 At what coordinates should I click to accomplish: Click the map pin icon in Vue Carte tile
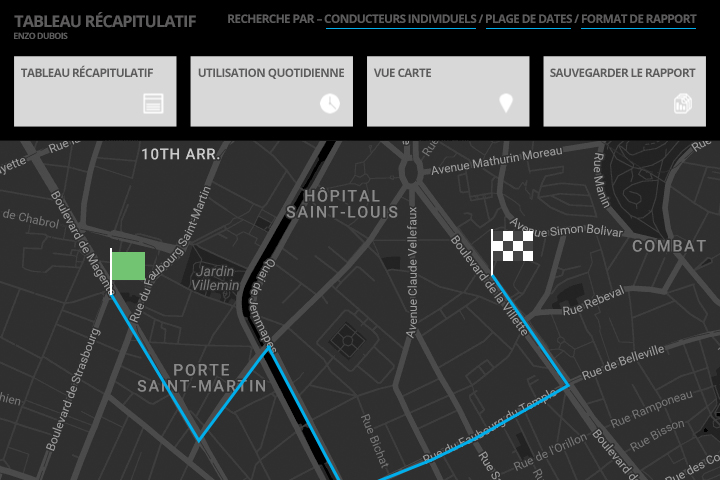coord(506,103)
